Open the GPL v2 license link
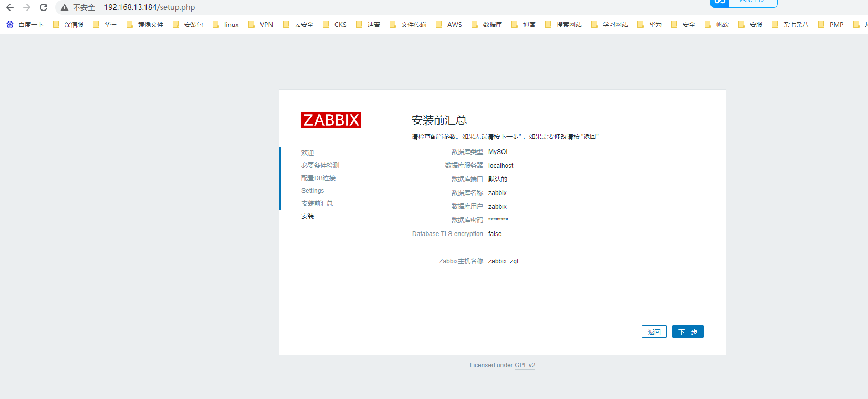The width and height of the screenshot is (868, 399). click(525, 365)
